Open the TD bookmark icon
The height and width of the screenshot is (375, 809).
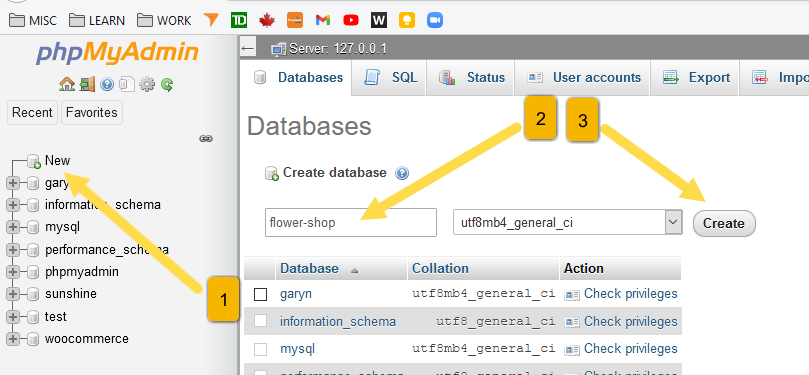[239, 20]
